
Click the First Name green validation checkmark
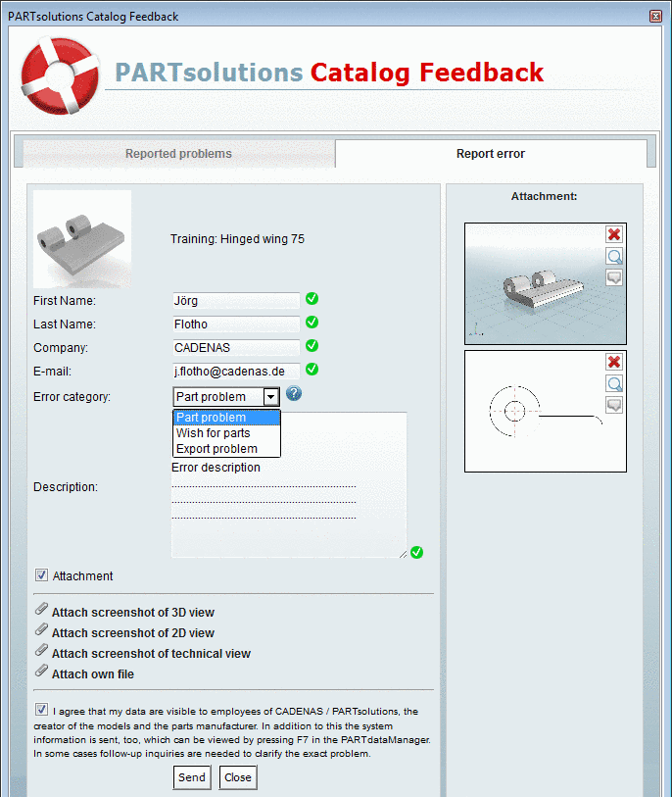pos(312,299)
